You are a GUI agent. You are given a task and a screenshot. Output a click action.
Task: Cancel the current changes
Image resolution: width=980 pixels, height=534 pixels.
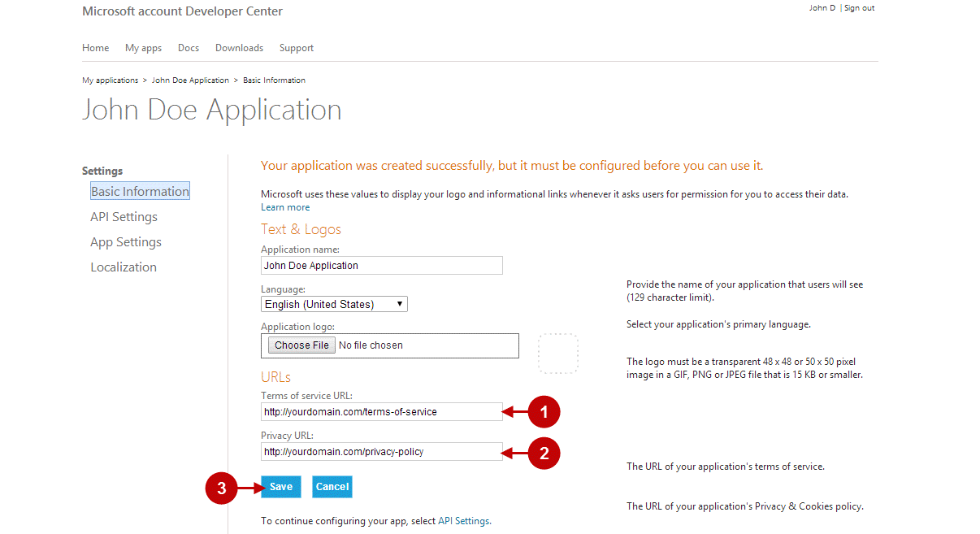pos(332,486)
